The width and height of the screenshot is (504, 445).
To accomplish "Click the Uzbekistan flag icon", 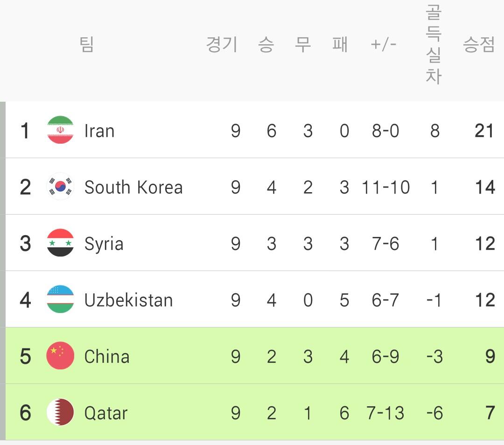I will 60,299.
